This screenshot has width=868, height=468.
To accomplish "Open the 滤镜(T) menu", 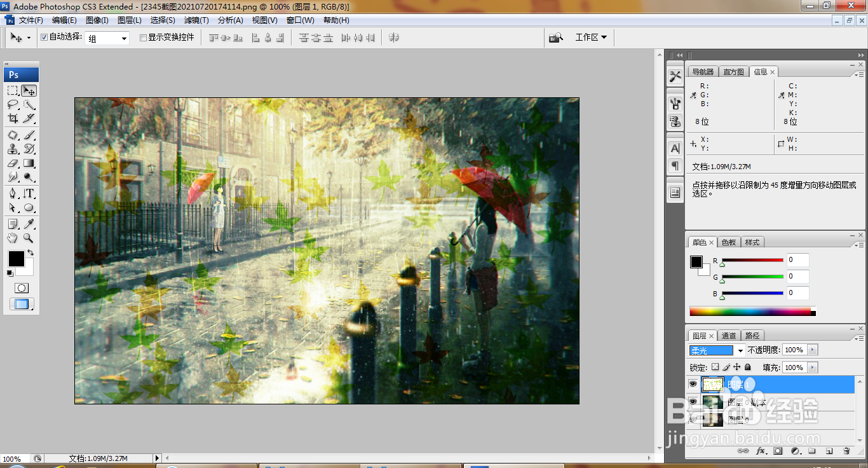I will coord(196,20).
